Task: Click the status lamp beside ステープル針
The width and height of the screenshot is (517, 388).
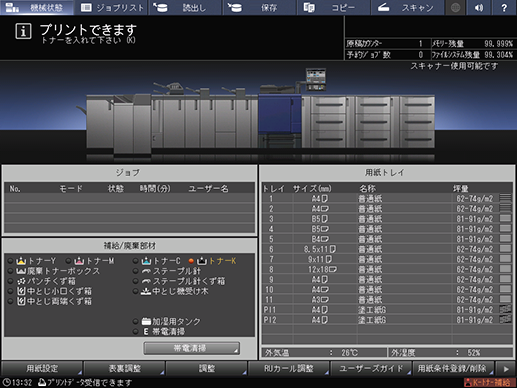Action: coord(136,271)
